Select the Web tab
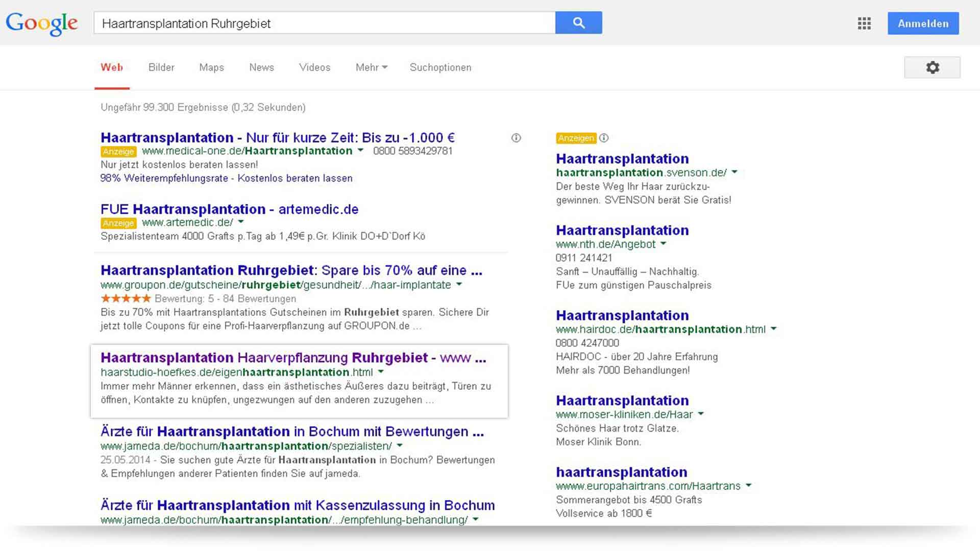The height and width of the screenshot is (551, 980). click(x=112, y=67)
